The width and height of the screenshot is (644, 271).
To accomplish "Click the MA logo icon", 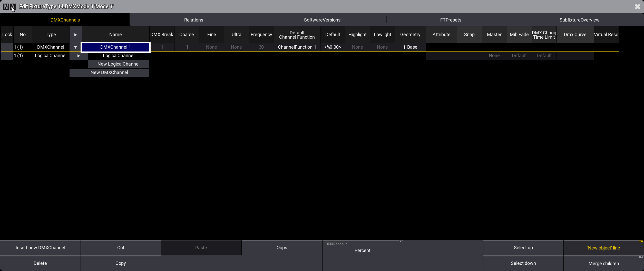I will tap(9, 7).
